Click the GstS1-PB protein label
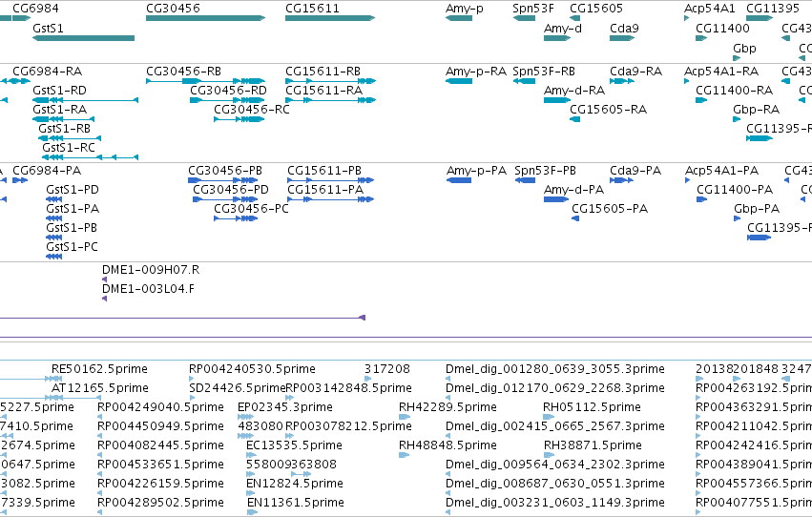Image resolution: width=812 pixels, height=517 pixels. 72,228
